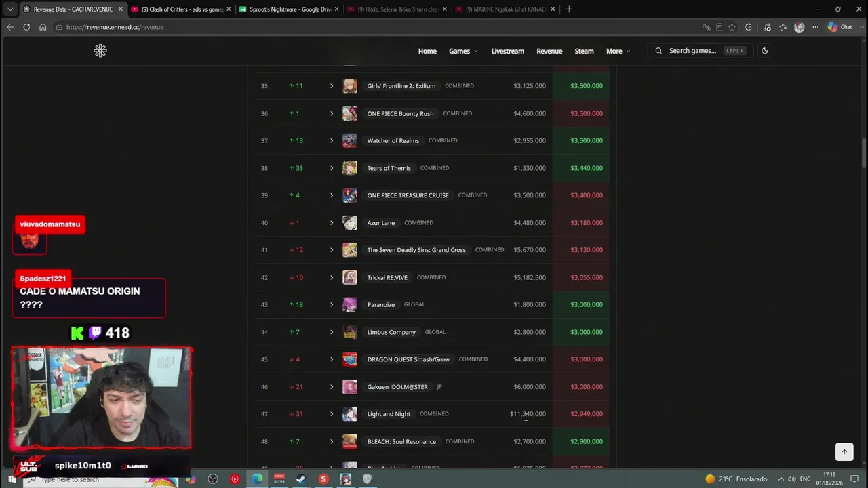The image size is (868, 488).
Task: Open the Trickal RE:VIVE game icon
Action: click(350, 277)
